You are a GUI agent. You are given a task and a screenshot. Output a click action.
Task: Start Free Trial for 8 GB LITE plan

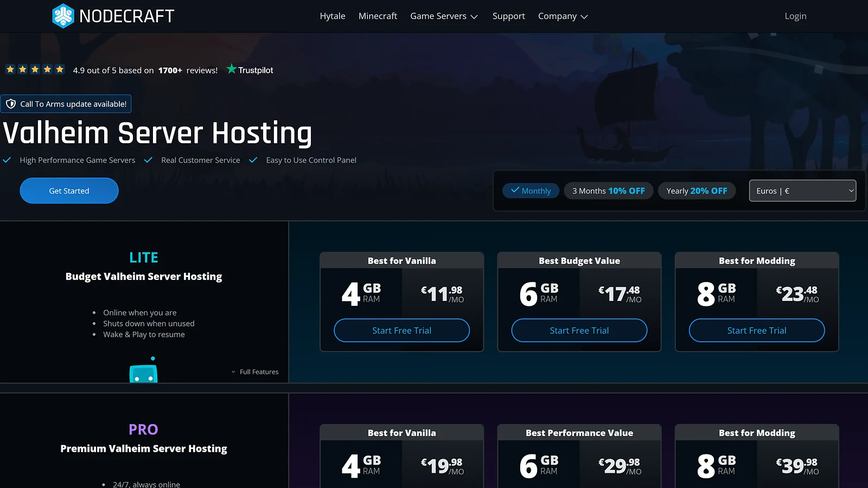[x=757, y=330]
